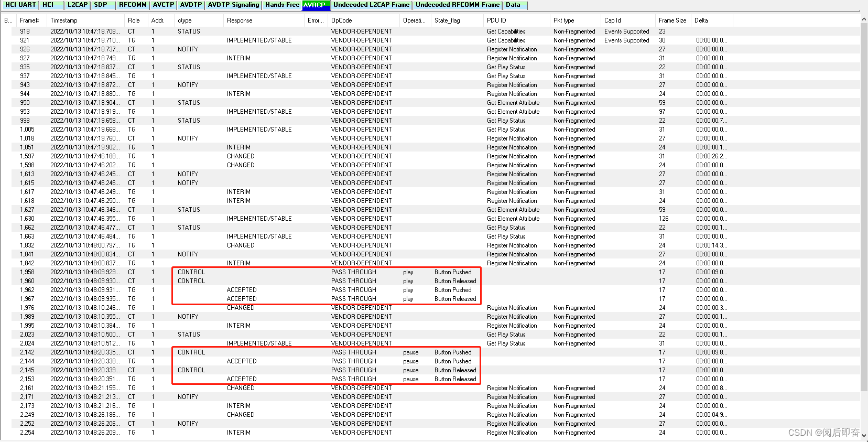
Task: Select frame 2,153 row
Action: (430, 379)
